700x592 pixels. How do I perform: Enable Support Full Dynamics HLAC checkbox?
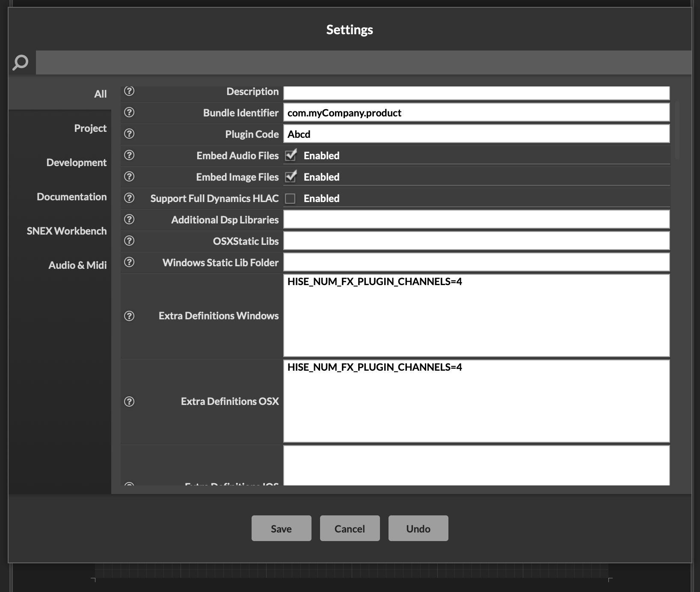click(x=290, y=199)
